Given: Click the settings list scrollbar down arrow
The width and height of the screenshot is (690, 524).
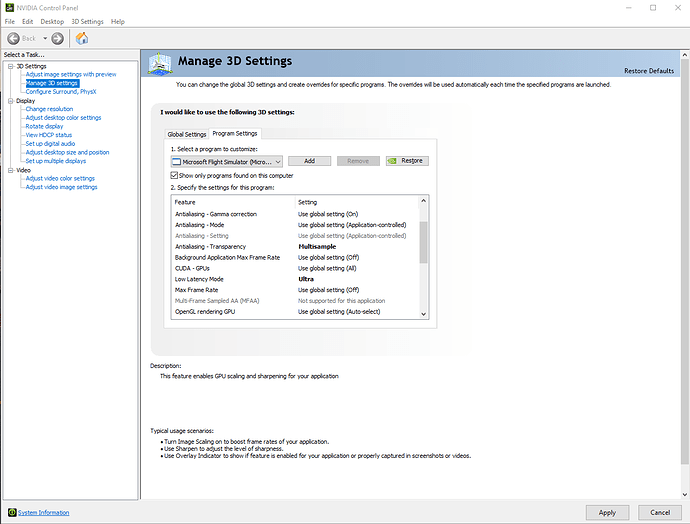Looking at the screenshot, I should pos(423,312).
